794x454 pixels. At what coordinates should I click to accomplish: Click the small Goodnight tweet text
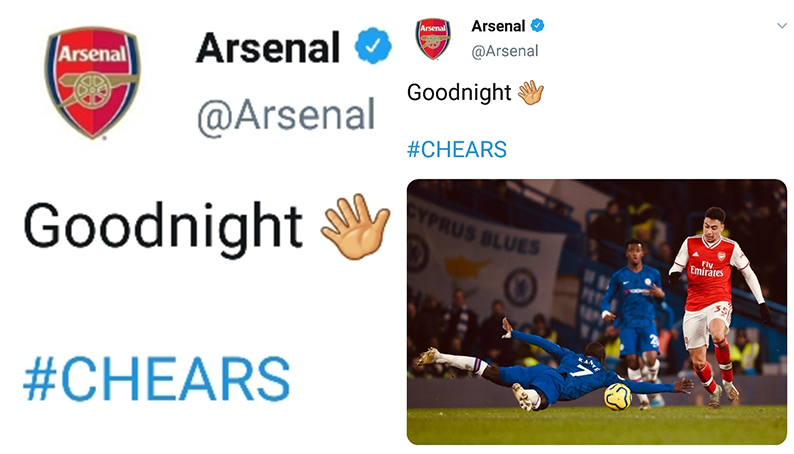459,93
